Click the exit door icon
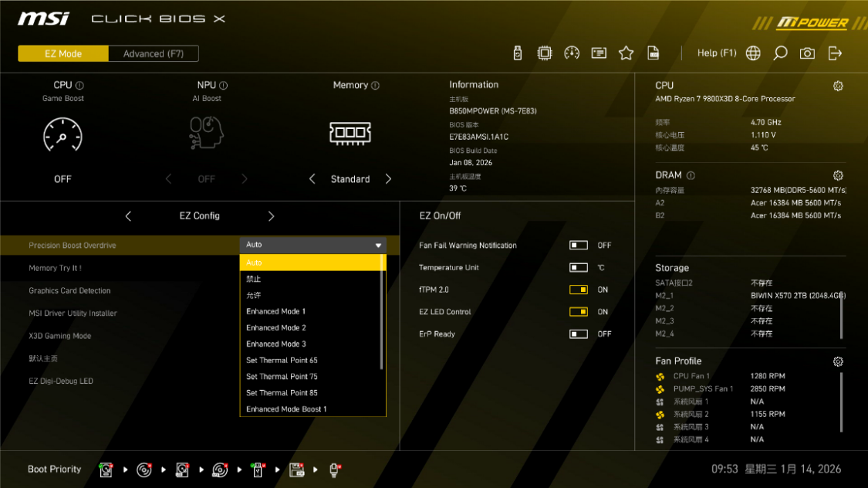This screenshot has height=488, width=868. tap(835, 53)
